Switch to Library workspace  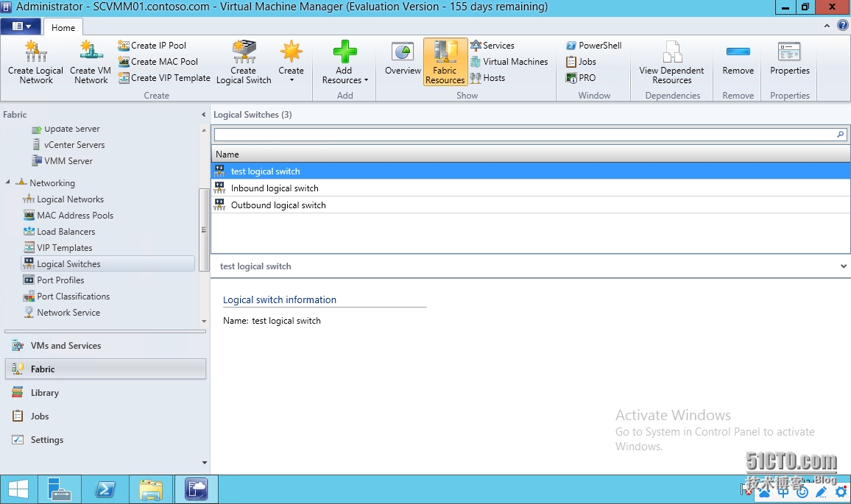[x=105, y=393]
